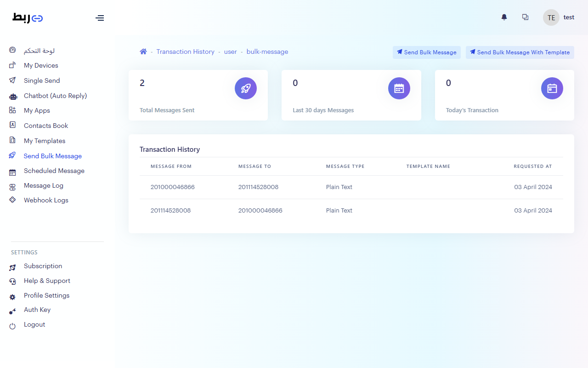Click the Rabt logo in top left

[28, 18]
